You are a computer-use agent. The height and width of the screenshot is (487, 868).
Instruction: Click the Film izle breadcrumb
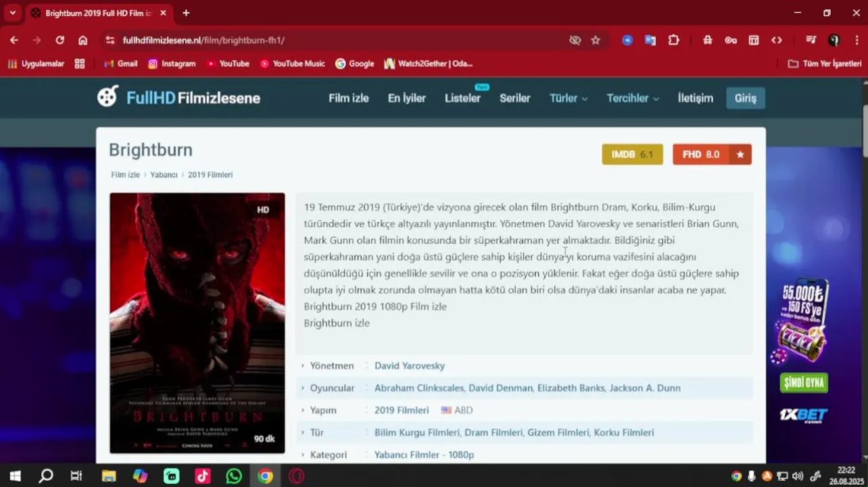coord(125,175)
